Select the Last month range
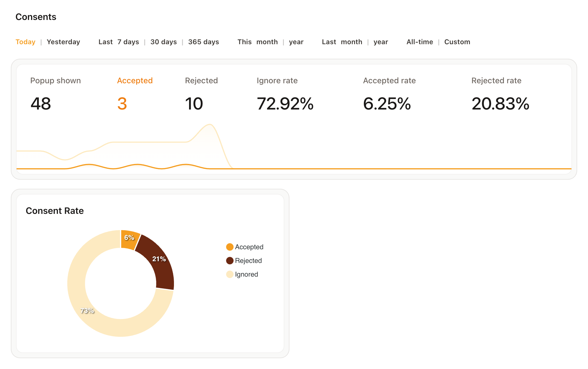Image resolution: width=588 pixels, height=369 pixels. pyautogui.click(x=352, y=42)
